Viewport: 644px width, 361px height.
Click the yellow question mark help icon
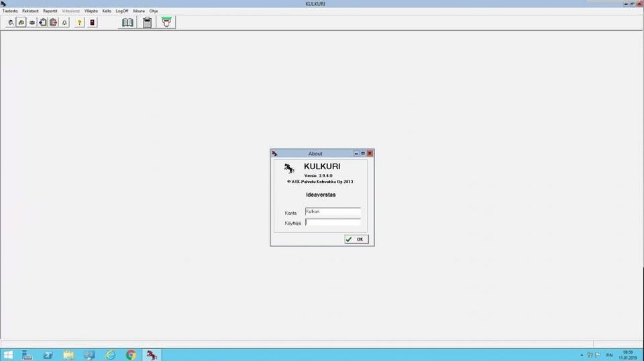pos(79,23)
